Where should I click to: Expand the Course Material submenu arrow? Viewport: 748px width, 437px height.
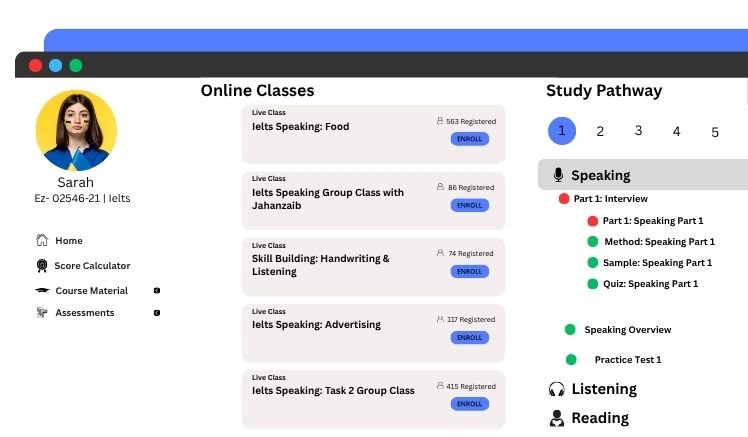click(157, 291)
